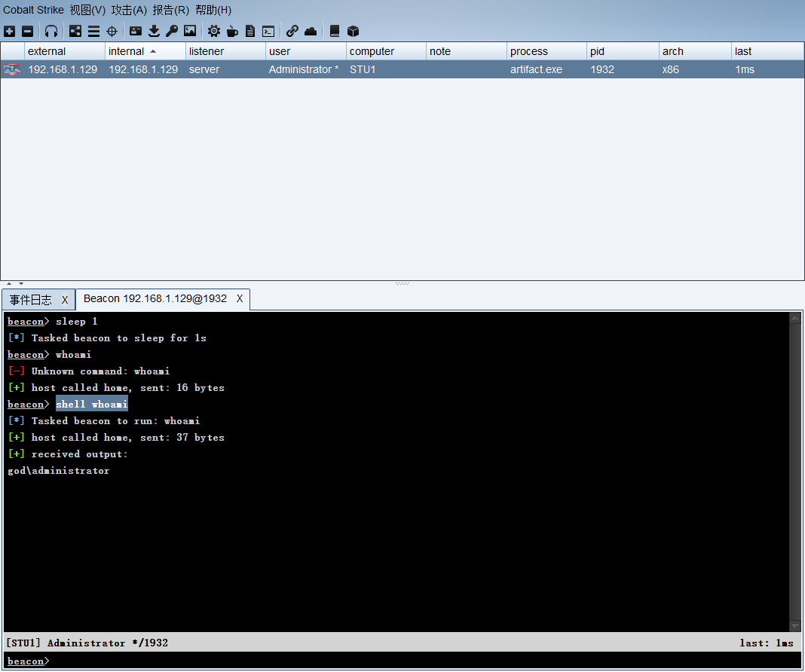Open the 视图(V) View menu
Viewport: 805px width, 672px height.
(87, 10)
